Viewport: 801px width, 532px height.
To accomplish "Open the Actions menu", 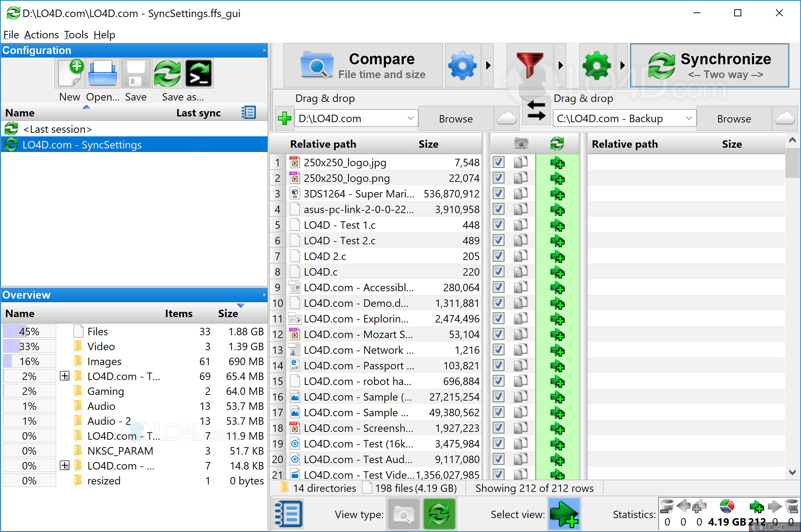I will tap(42, 35).
